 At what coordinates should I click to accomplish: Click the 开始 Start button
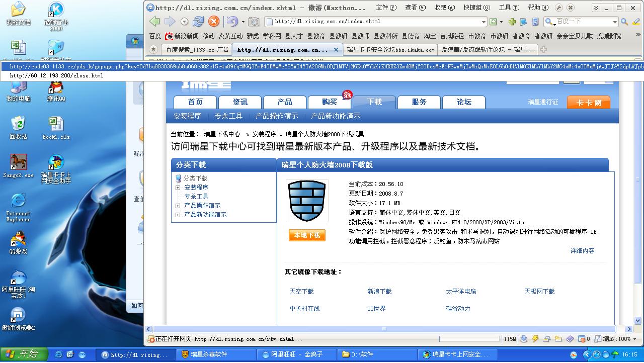click(24, 354)
